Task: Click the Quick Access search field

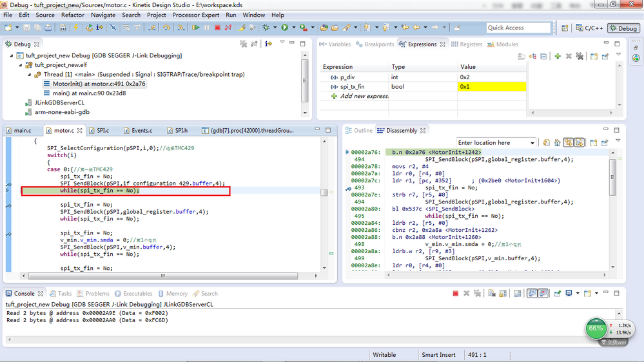Action: click(518, 28)
